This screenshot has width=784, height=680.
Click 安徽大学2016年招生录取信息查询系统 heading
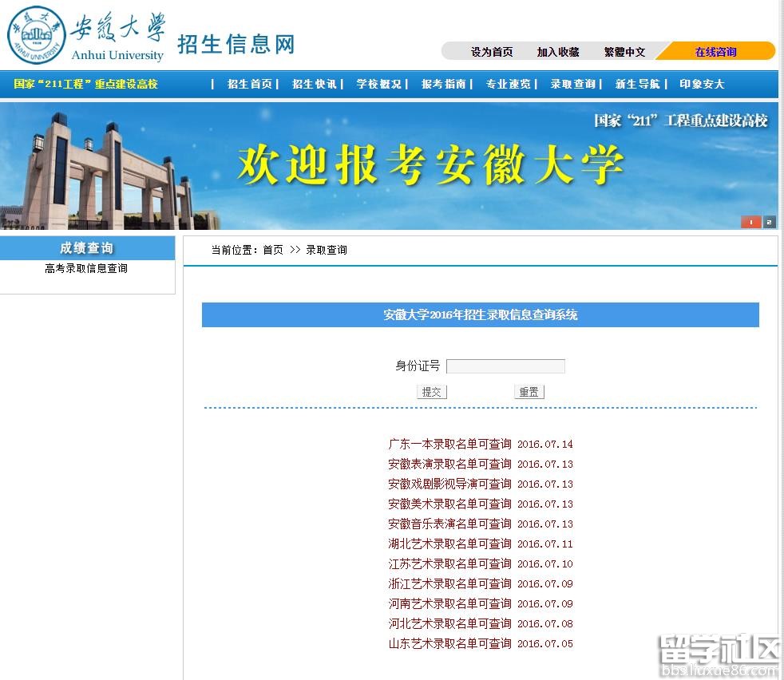pyautogui.click(x=480, y=315)
